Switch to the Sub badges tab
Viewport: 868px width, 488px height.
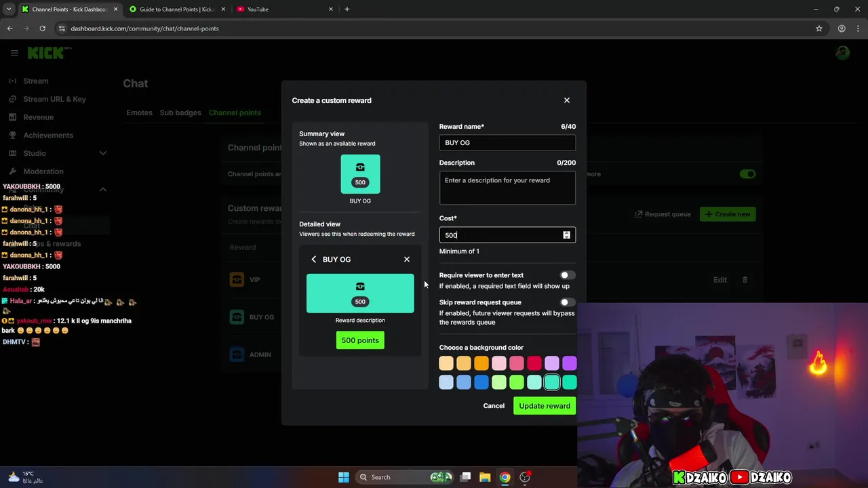[180, 113]
